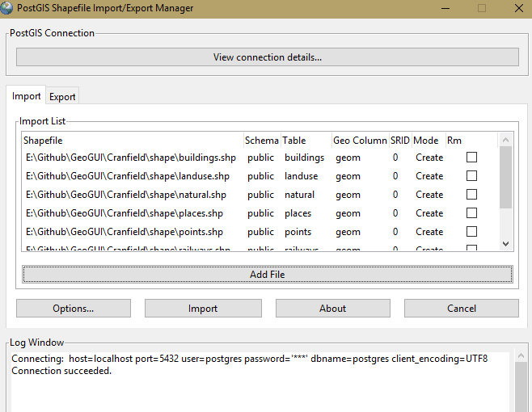Tick Rm checkbox for landuse.shp row

[471, 176]
